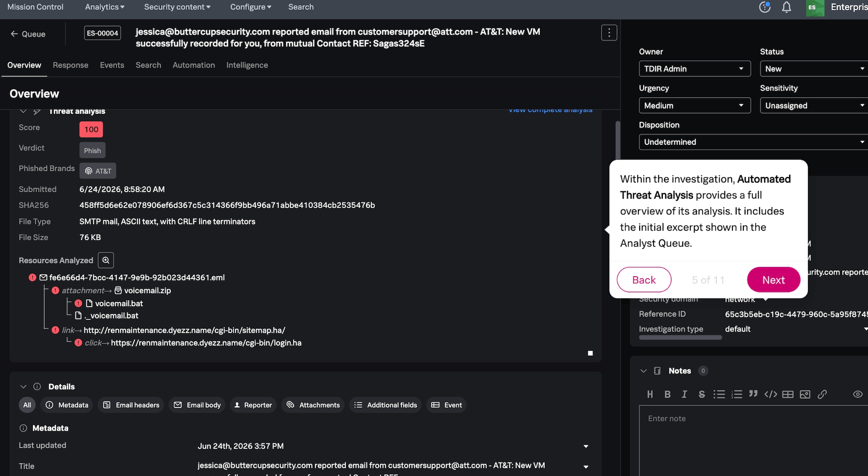Viewport: 868px width, 476px height.
Task: Collapse the Threat analysis section
Action: click(23, 111)
